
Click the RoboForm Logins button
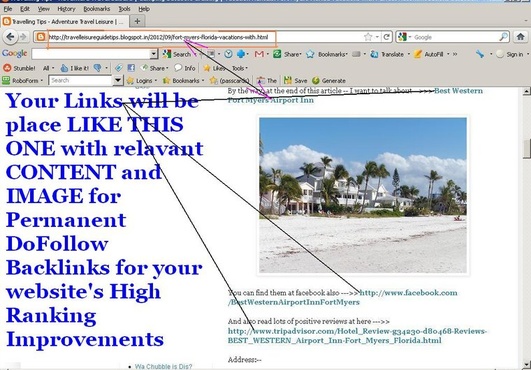coord(140,81)
